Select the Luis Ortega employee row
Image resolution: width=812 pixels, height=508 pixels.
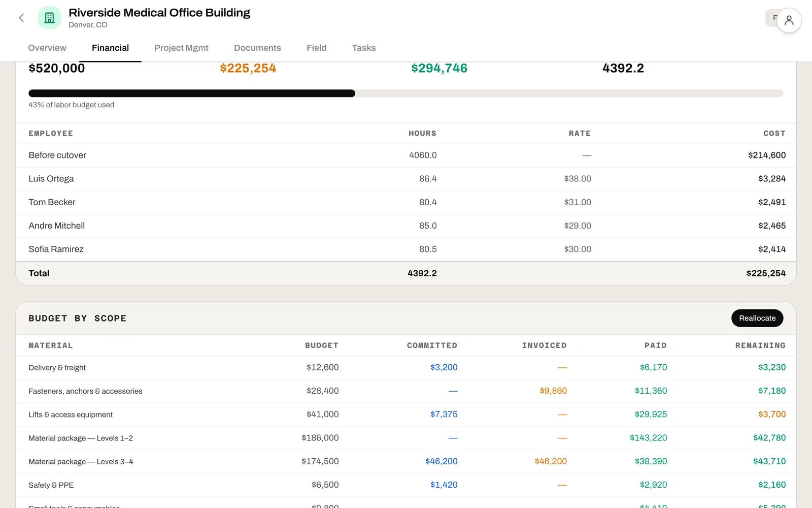click(406, 179)
